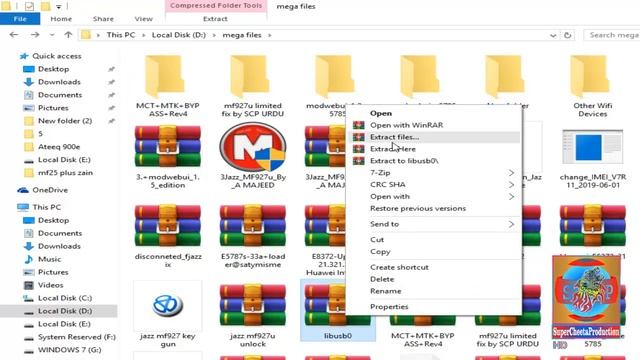Expand the Send to submenu arrow

pos(511,224)
